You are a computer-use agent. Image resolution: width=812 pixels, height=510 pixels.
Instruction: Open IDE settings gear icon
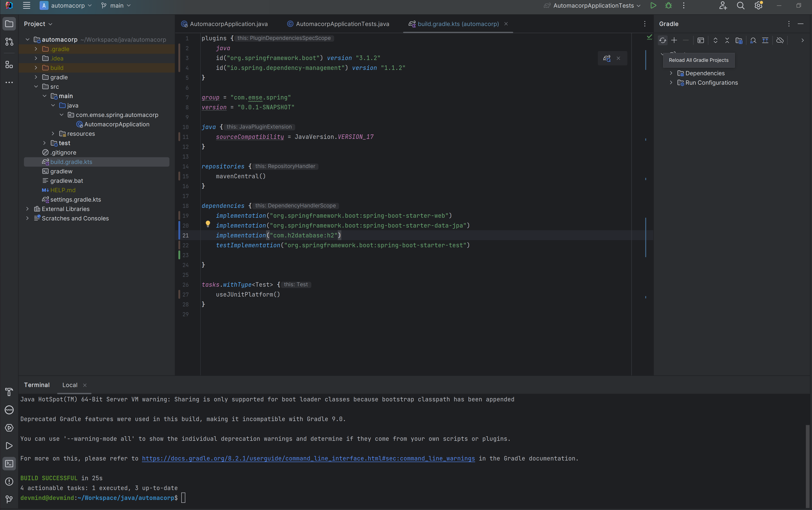759,5
